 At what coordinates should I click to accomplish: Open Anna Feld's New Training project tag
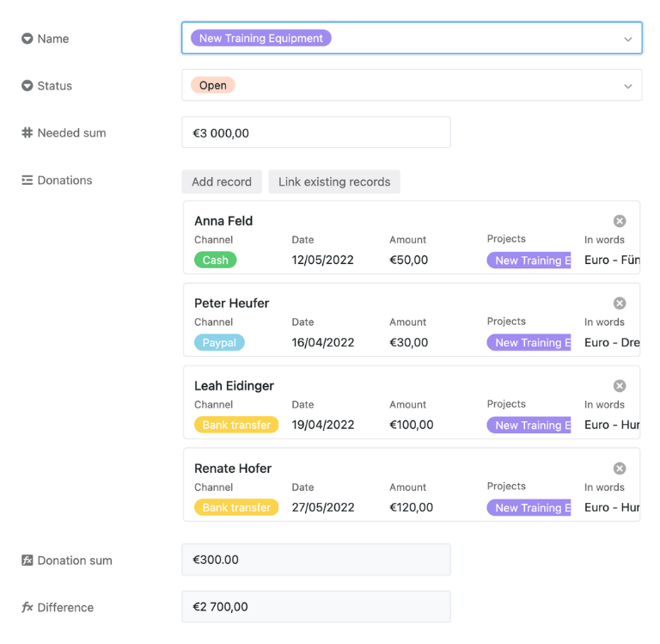click(x=529, y=261)
